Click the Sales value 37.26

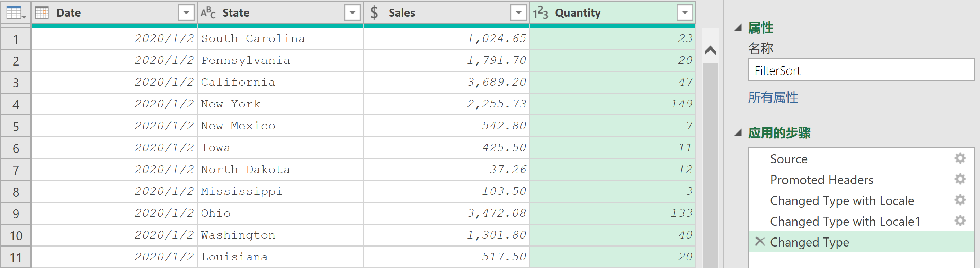tap(446, 170)
